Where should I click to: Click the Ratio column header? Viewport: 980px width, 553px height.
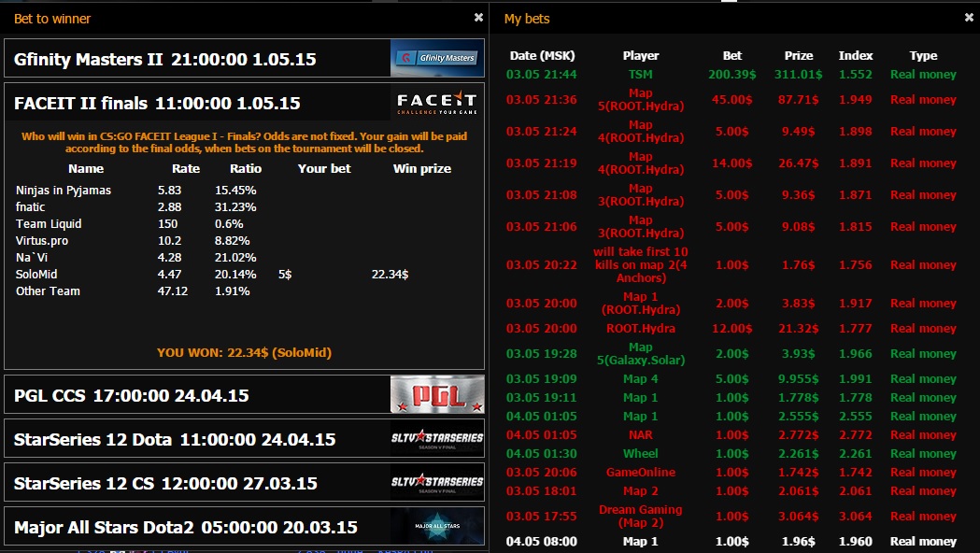coord(246,169)
